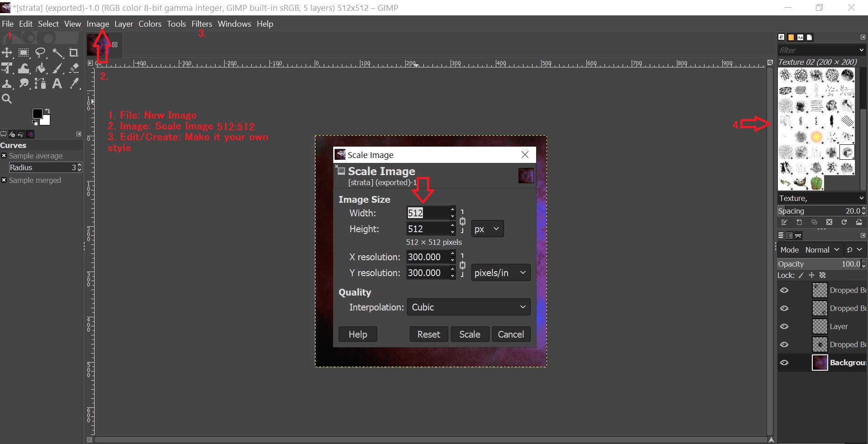Toggle Sample average checkbox
The image size is (868, 444).
tap(4, 156)
